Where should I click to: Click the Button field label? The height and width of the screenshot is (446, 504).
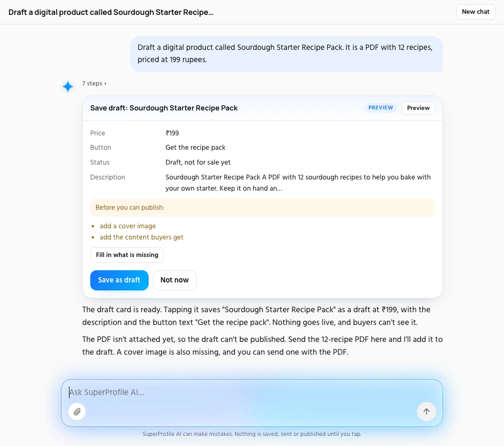(101, 148)
